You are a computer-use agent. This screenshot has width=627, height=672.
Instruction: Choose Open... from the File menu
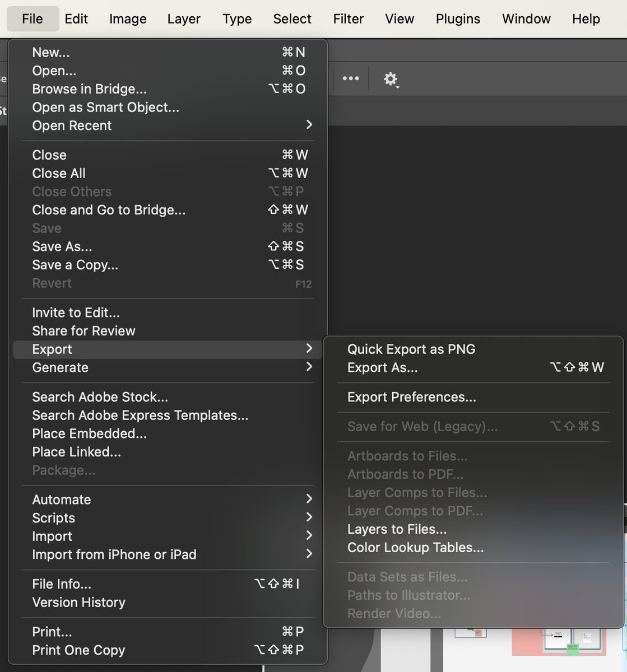pyautogui.click(x=168, y=71)
